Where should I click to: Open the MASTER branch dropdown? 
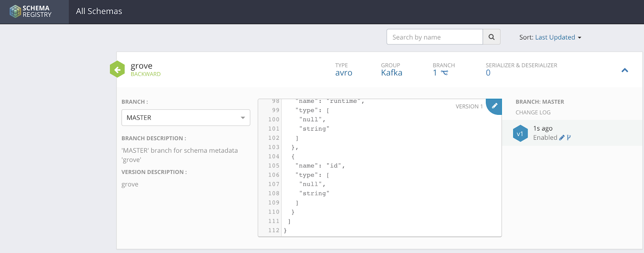pos(186,118)
